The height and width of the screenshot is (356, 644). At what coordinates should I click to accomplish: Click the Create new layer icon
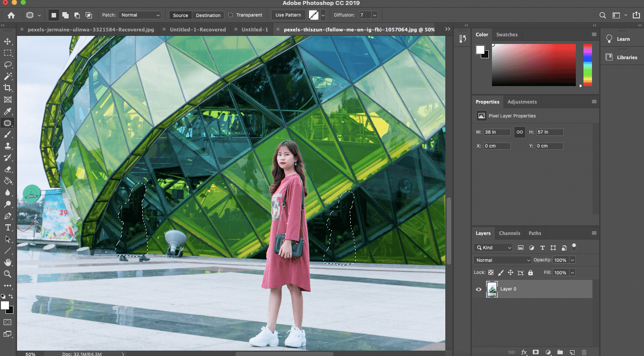pos(572,352)
